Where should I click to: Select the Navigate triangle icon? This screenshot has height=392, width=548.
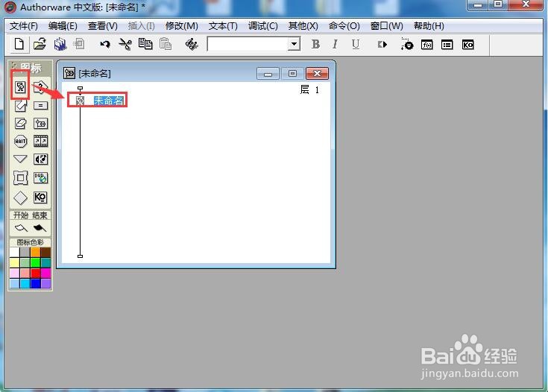20,159
